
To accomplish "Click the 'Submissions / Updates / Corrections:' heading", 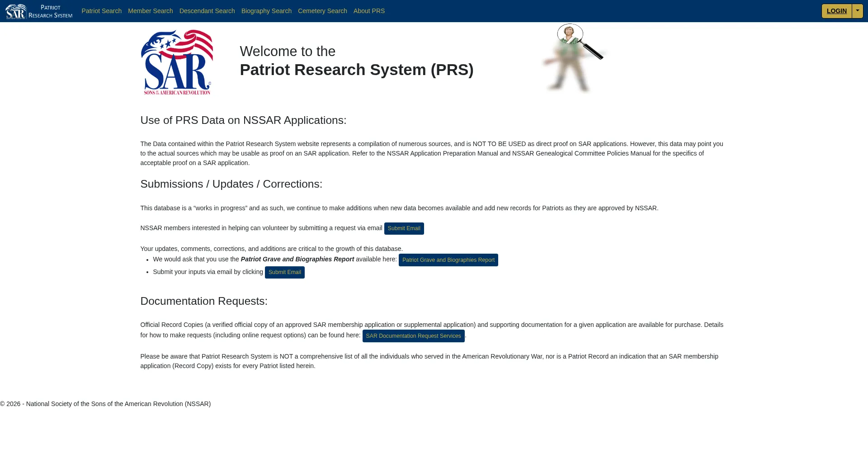I will coord(231,184).
